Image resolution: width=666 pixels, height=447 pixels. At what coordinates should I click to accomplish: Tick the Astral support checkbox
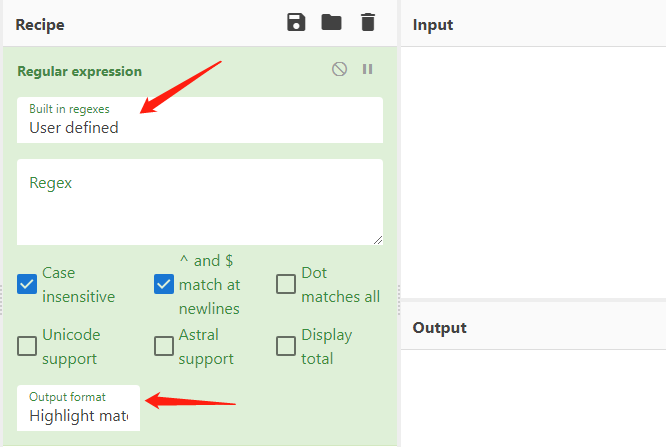[164, 346]
